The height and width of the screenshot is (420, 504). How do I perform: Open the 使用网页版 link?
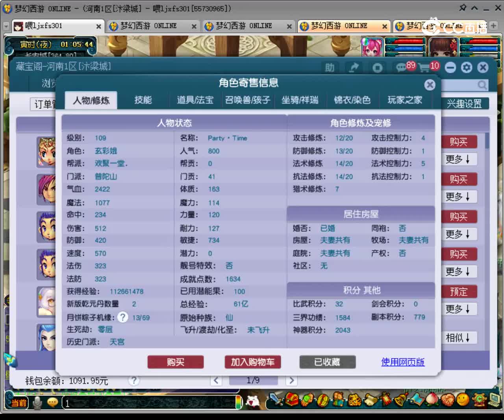click(403, 362)
